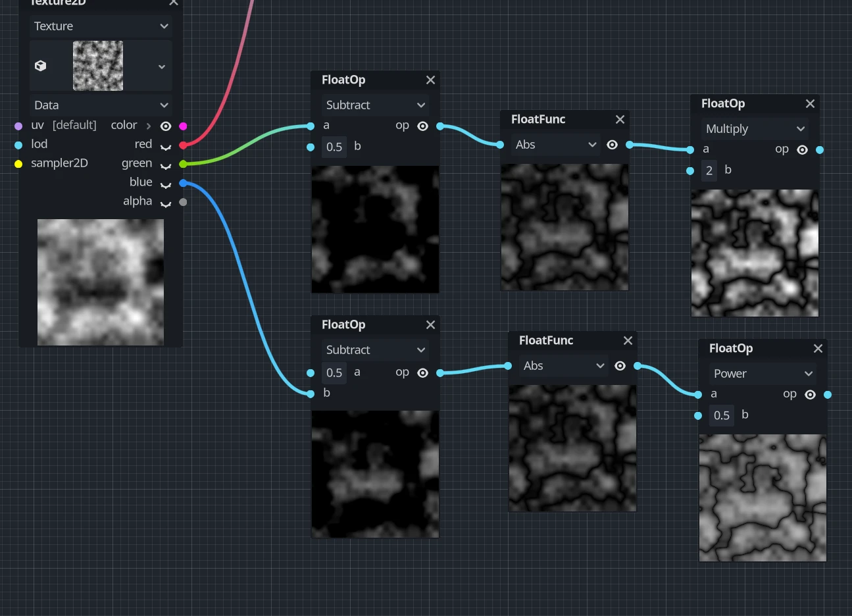This screenshot has width=852, height=616.
Task: Toggle preview eye on Abs node feeding Multiply
Action: tap(613, 144)
